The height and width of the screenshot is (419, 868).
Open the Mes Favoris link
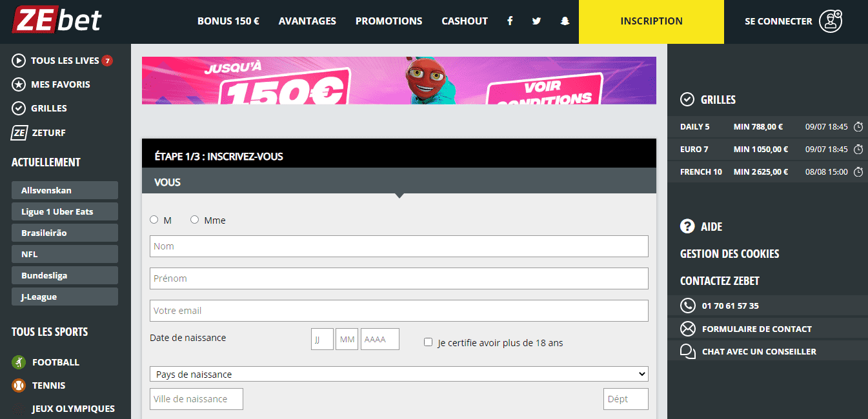[61, 84]
